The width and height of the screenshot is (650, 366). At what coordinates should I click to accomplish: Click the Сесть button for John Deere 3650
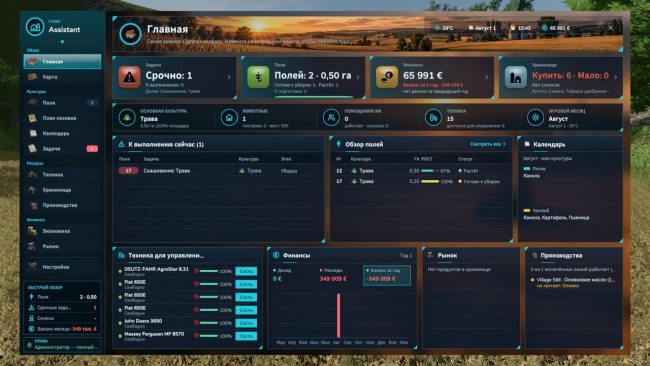[246, 323]
